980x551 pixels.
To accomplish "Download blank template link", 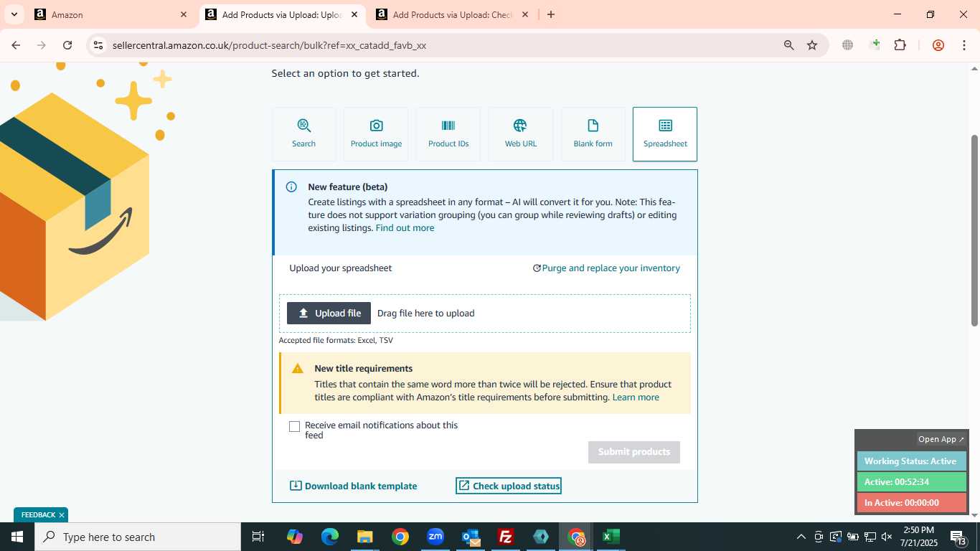I will [354, 486].
